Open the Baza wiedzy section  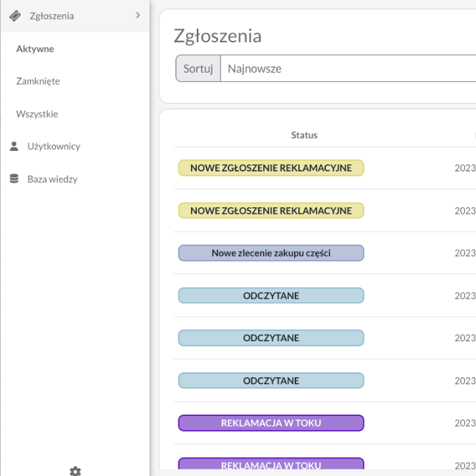52,179
